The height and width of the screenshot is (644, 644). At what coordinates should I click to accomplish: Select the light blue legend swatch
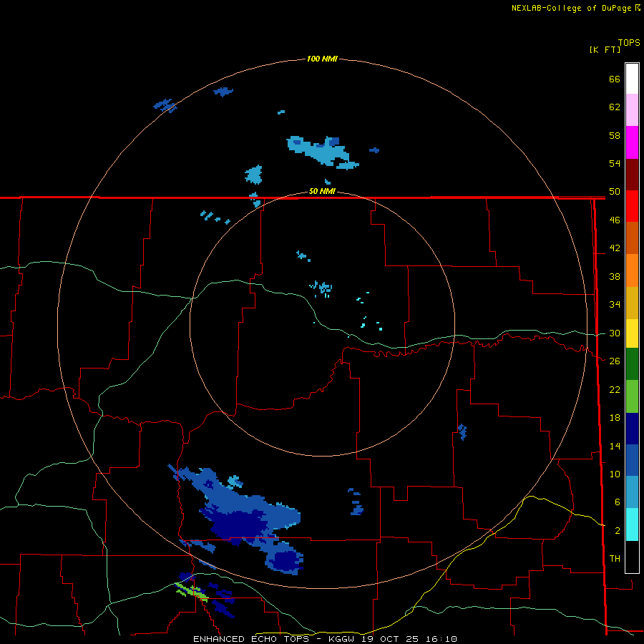pyautogui.click(x=632, y=492)
